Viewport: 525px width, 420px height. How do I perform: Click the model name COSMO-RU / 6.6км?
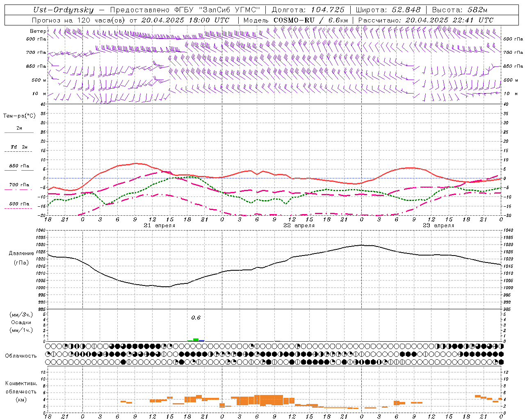click(x=310, y=20)
